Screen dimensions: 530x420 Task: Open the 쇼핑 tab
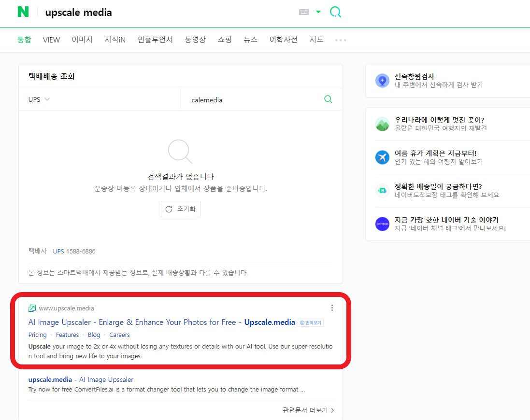click(x=225, y=40)
